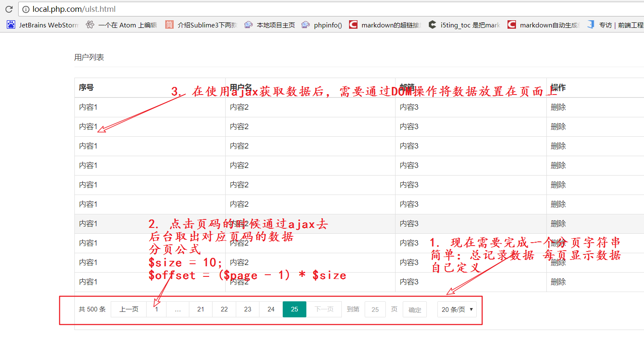Click the 确定 confirm button

(415, 310)
